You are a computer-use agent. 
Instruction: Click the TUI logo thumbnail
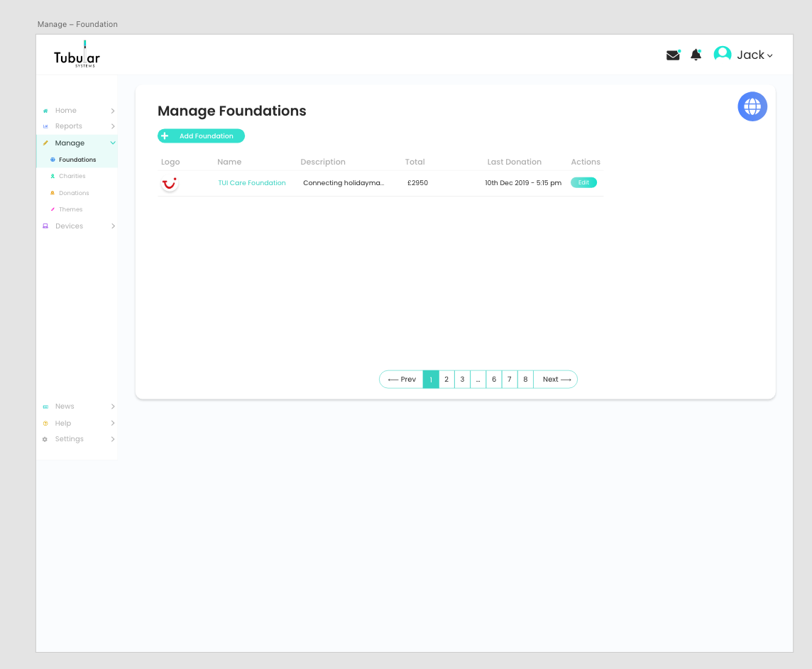(x=170, y=183)
